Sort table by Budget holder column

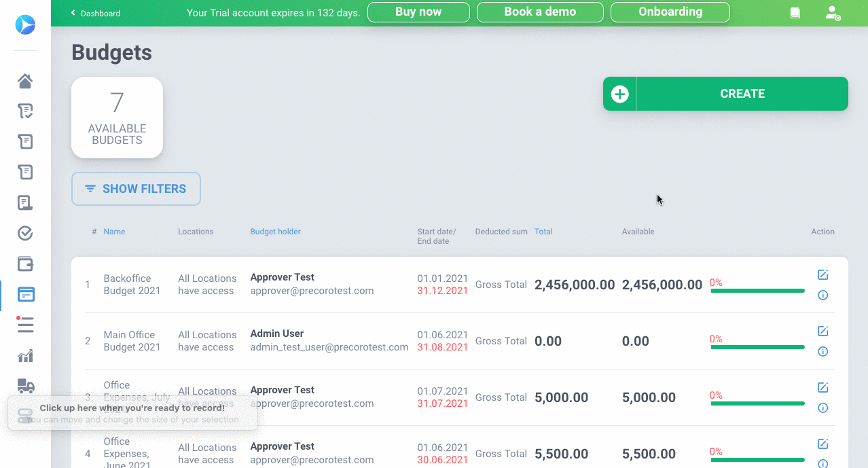pos(275,232)
